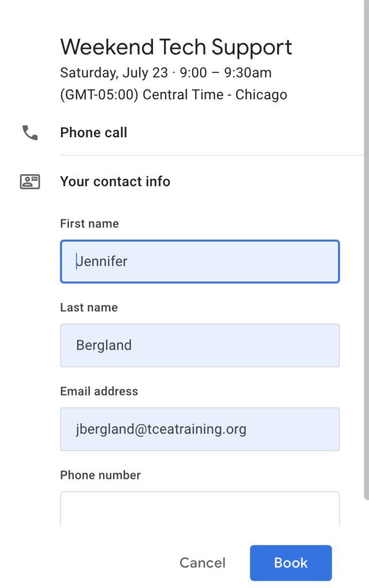Click the 9:00 – 9:30am time text

[224, 73]
